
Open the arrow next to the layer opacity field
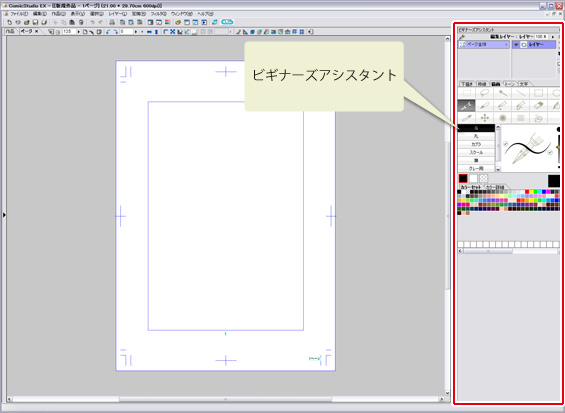(553, 37)
